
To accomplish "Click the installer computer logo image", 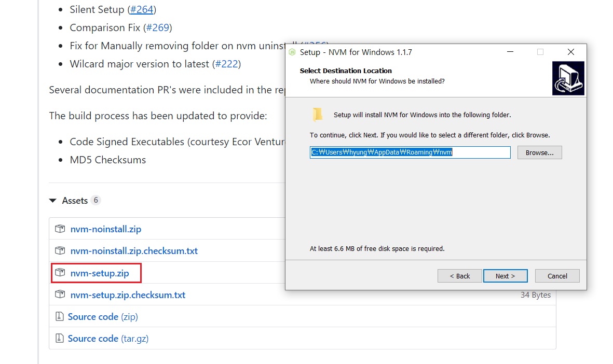I will pyautogui.click(x=568, y=78).
